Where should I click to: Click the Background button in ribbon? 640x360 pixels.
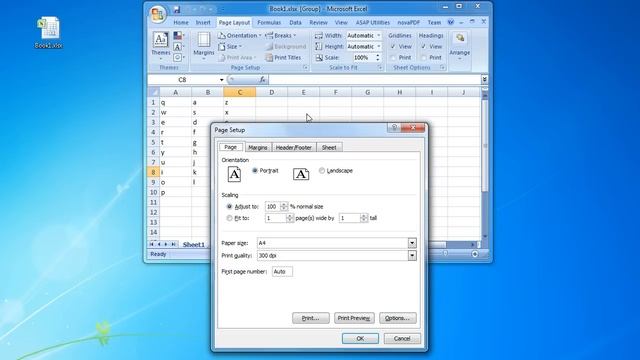(x=286, y=47)
